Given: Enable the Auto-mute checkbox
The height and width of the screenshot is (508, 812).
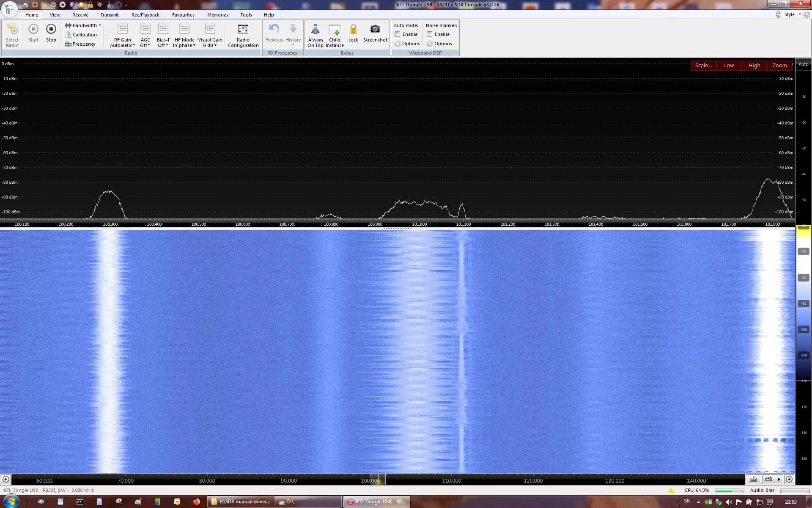Looking at the screenshot, I should (x=398, y=34).
